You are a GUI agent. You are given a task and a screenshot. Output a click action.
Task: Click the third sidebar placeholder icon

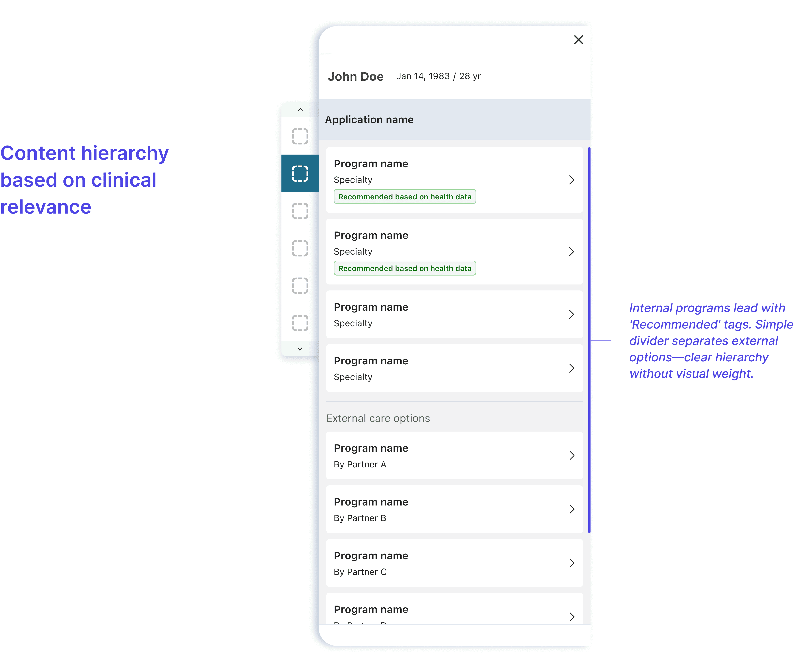(x=300, y=211)
